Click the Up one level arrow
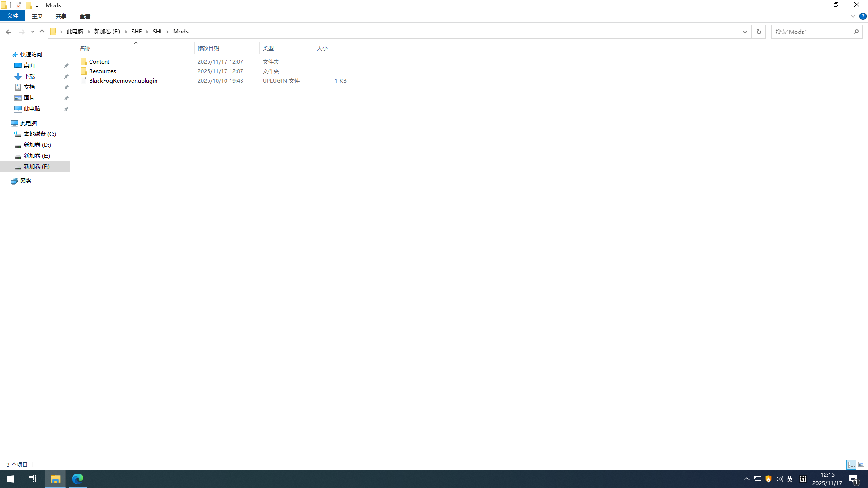Screen dimensions: 868x488 (42, 32)
